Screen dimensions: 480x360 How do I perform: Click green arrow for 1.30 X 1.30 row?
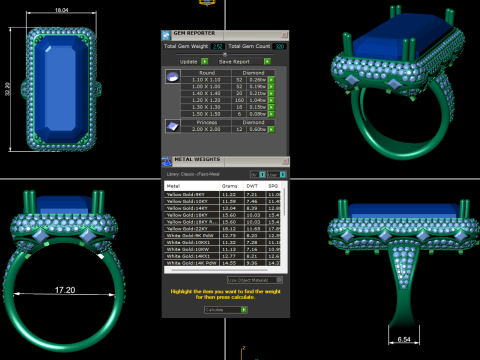(271, 107)
